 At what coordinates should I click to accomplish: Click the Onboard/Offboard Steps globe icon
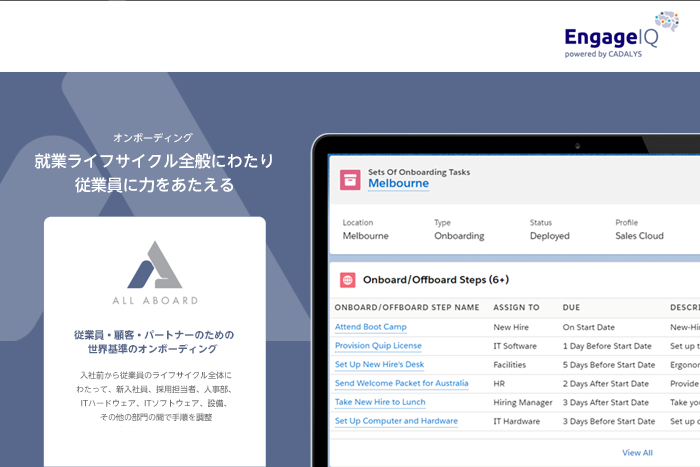click(x=348, y=280)
